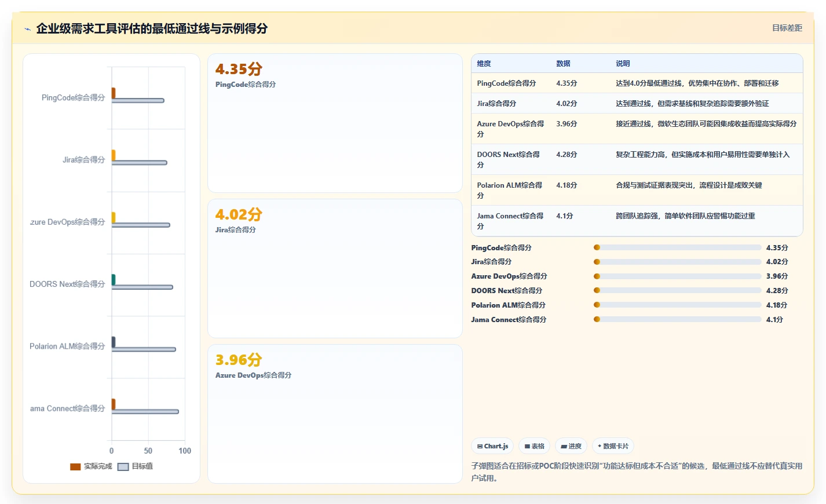Viewport: 826px width, 504px height.
Task: Click the note 达到通过线，但需求基线和复杂追踪需要额外验证
Action: pyautogui.click(x=693, y=104)
